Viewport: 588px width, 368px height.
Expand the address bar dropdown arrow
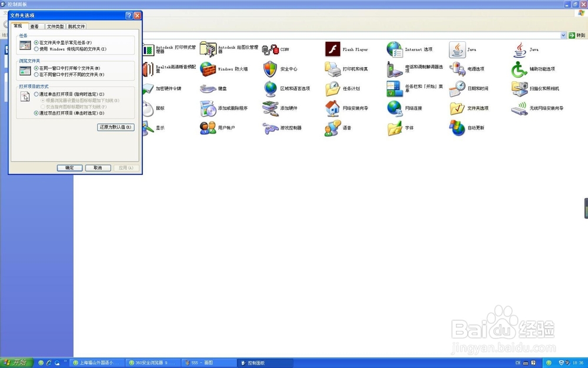point(563,35)
